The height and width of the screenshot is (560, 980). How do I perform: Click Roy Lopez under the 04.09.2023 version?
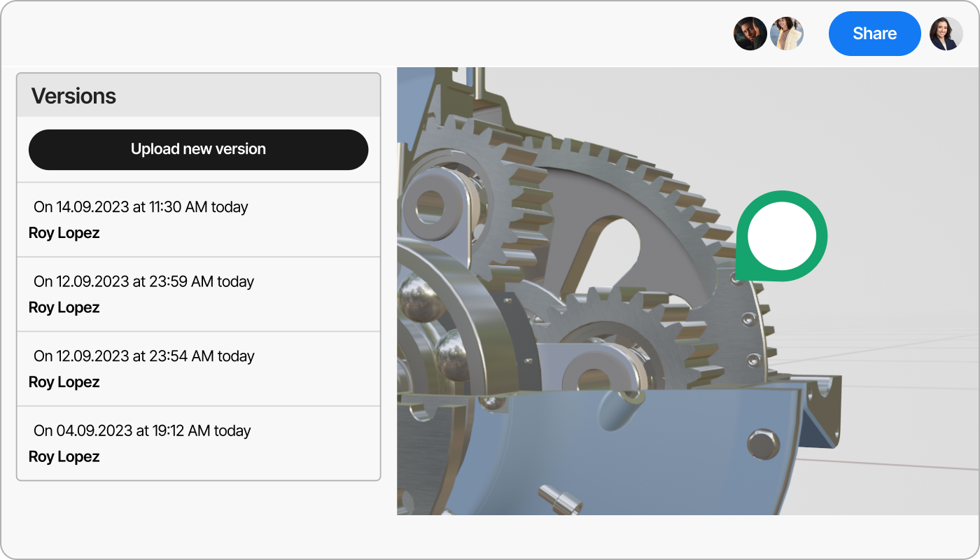64,456
